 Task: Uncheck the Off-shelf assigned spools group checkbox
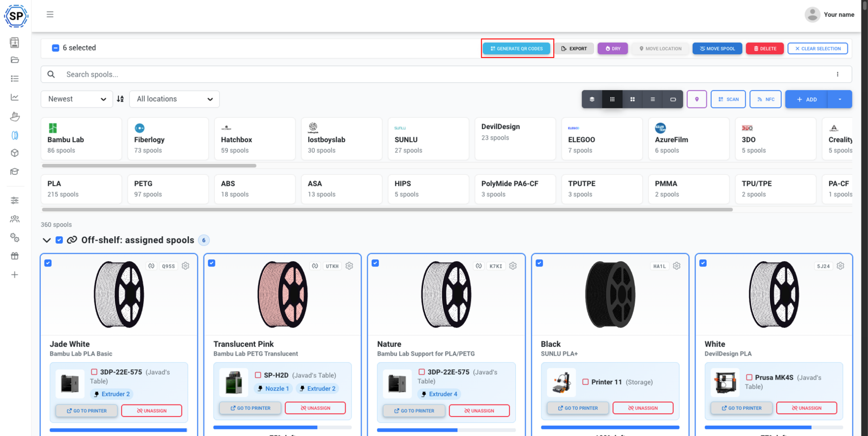pos(59,240)
